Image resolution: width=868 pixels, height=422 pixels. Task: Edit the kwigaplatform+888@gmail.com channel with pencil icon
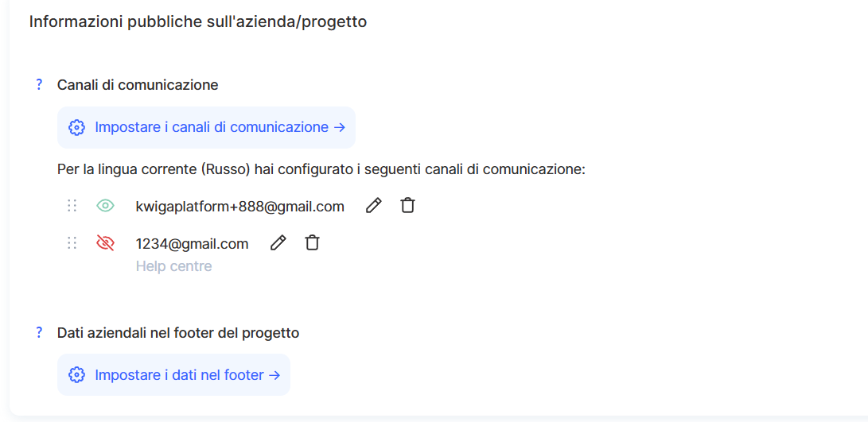(373, 206)
